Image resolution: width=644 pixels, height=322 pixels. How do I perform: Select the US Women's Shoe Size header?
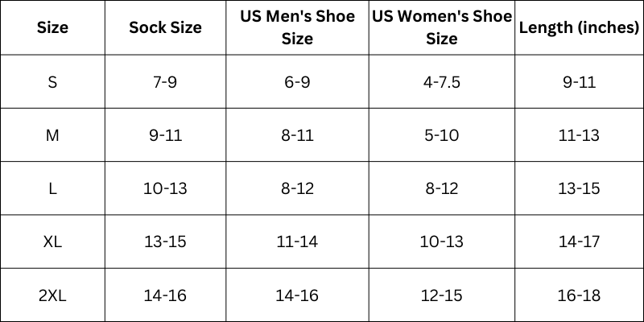pos(441,27)
